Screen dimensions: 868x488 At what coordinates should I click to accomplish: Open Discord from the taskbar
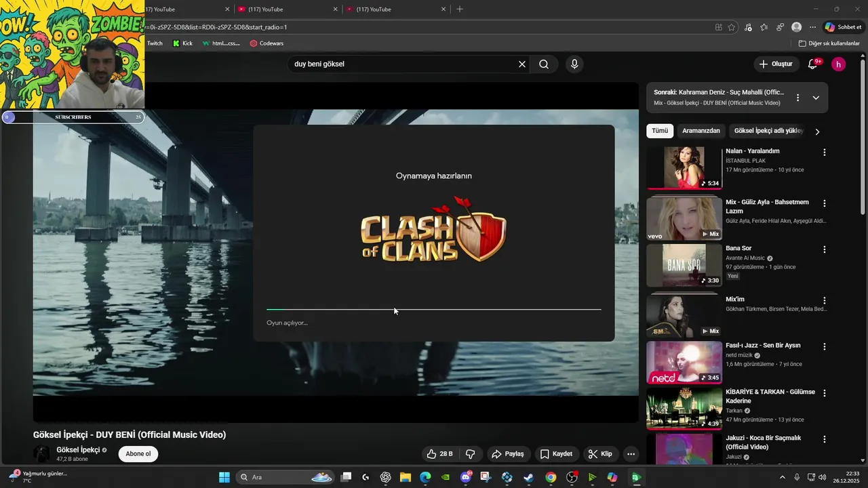466,477
